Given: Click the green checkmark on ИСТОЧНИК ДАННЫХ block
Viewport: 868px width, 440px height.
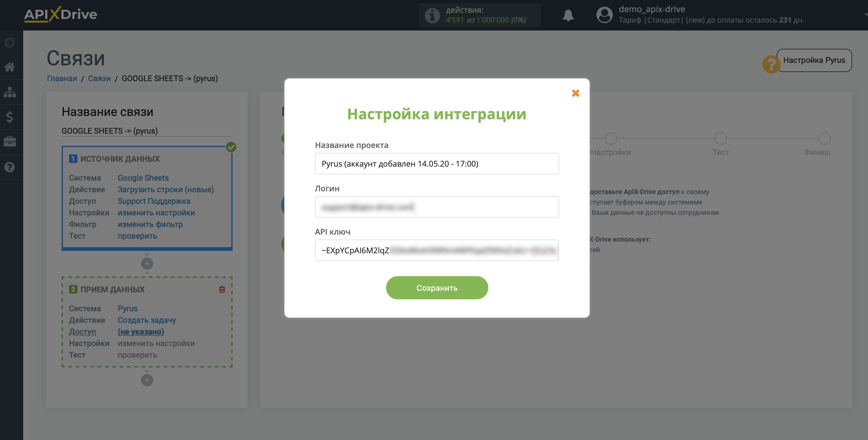Looking at the screenshot, I should point(231,147).
